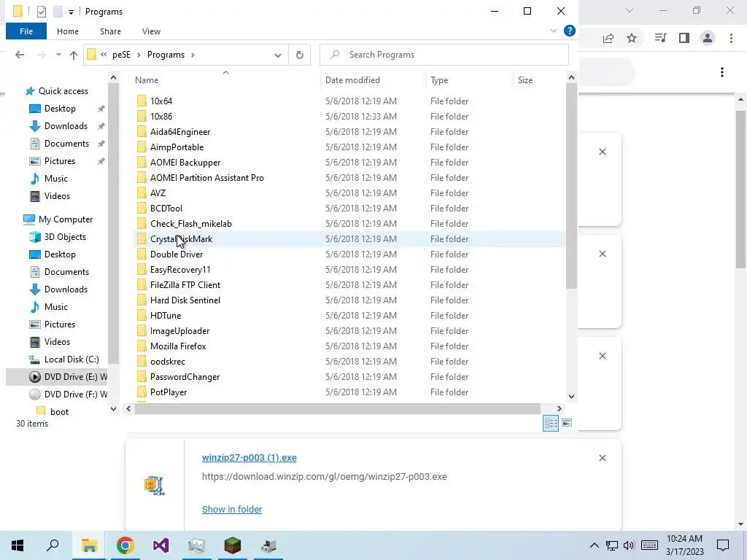Image resolution: width=747 pixels, height=560 pixels.
Task: Select the FileZilla FTP Client folder
Action: (x=185, y=285)
